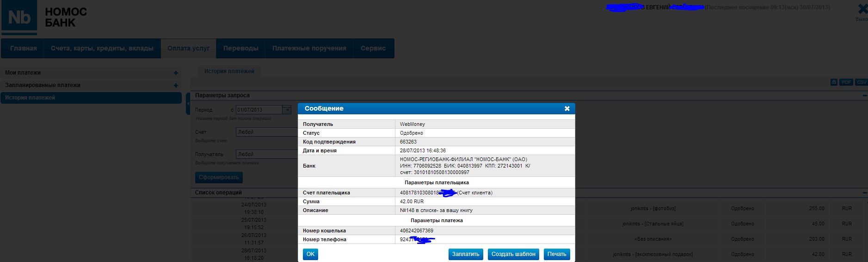Close the Сообщение dialog with X
Viewport: 868px width, 262px height.
(x=567, y=109)
